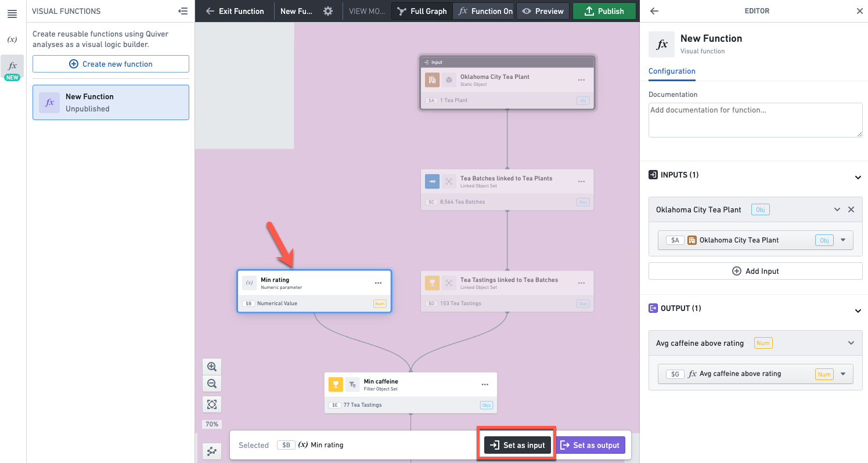
Task: Open Tea Batches linked card options
Action: (581, 181)
